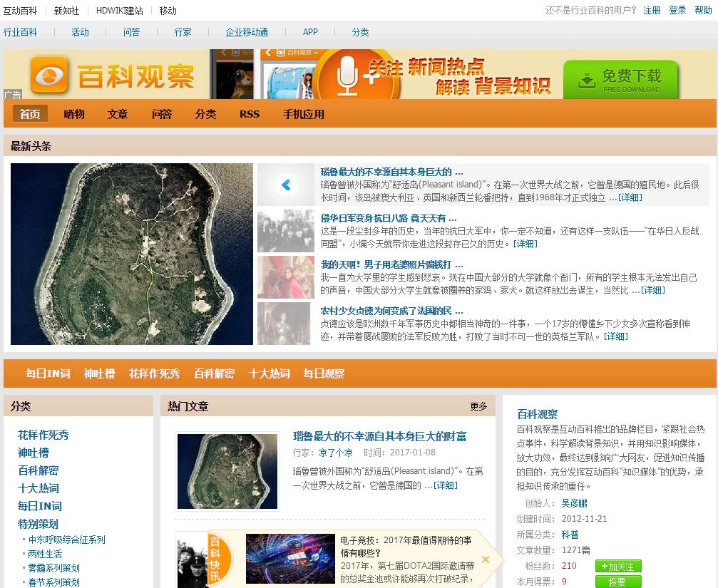Select 十大热词 in the orange bar
The image size is (718, 588).
coord(270,373)
